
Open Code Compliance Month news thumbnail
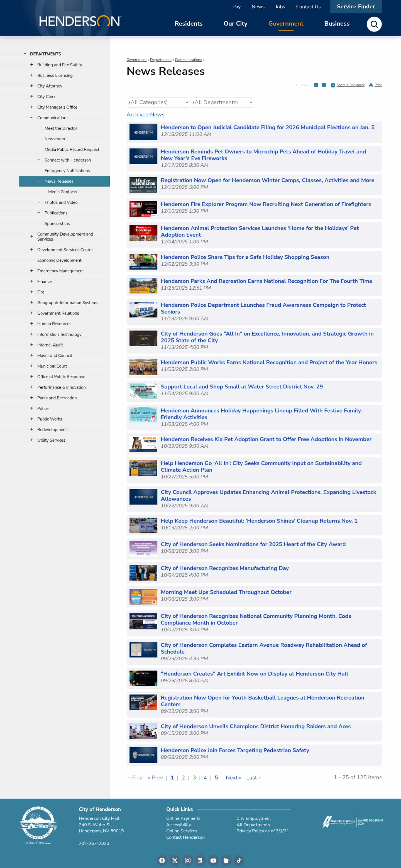(143, 621)
